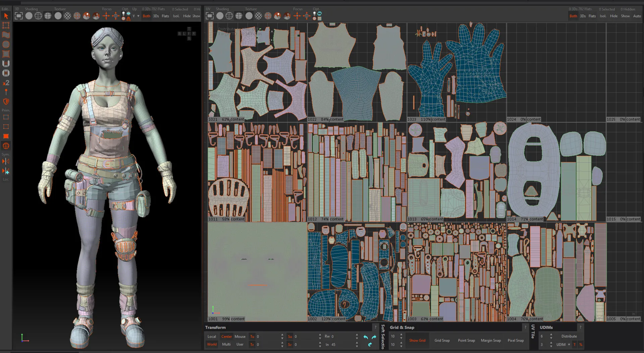Click the 3D viewport frame-all icon
The width and height of the screenshot is (644, 353).
[x=19, y=16]
